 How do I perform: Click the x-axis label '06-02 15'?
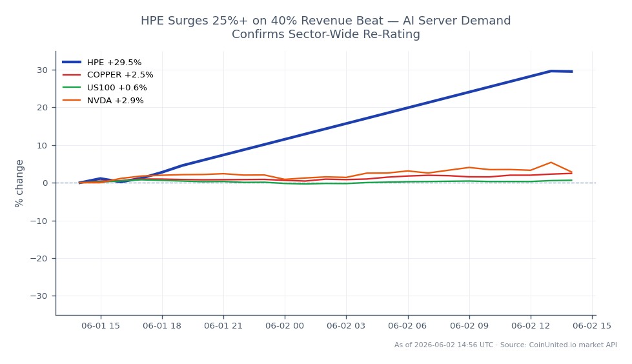[x=592, y=326]
